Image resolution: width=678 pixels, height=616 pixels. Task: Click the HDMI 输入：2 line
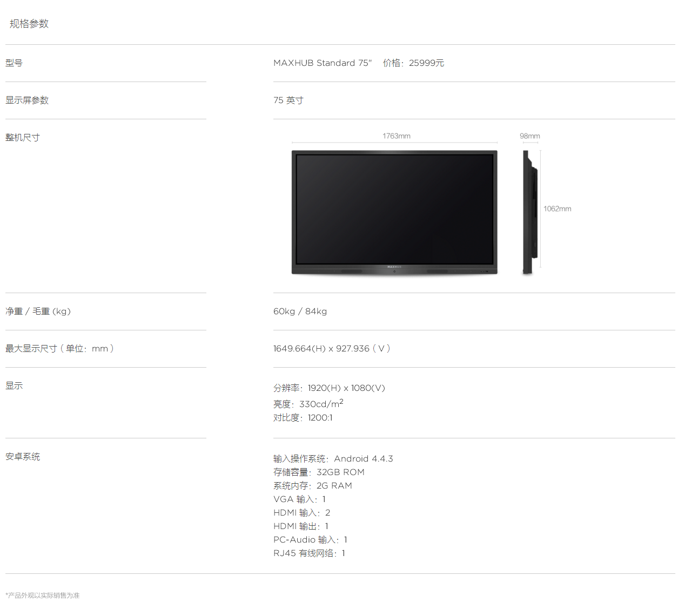302,513
